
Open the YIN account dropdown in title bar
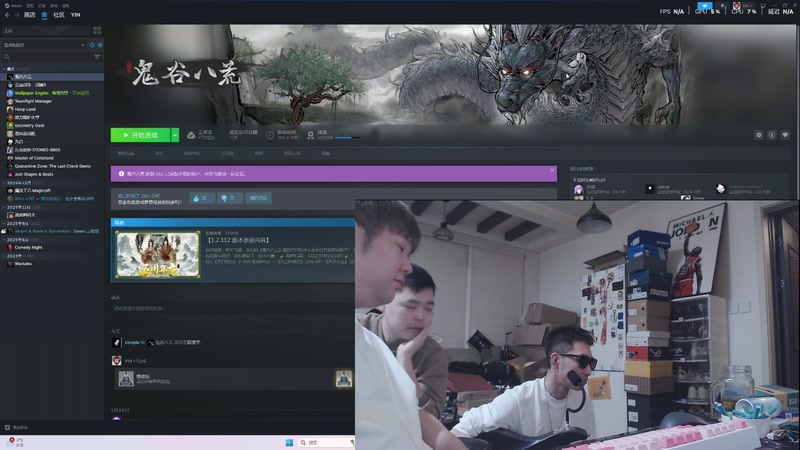744,6
